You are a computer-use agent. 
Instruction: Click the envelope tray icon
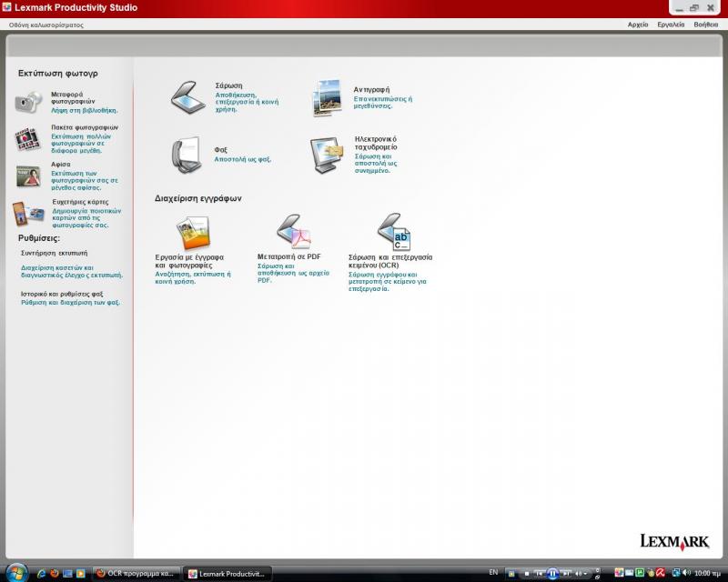coord(629,573)
